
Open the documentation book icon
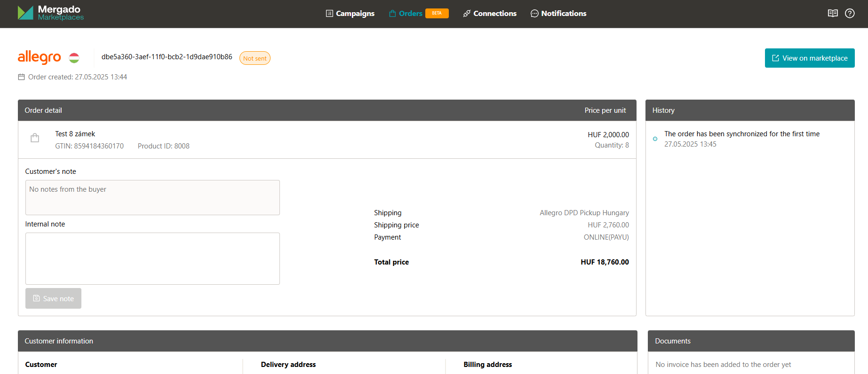(833, 13)
